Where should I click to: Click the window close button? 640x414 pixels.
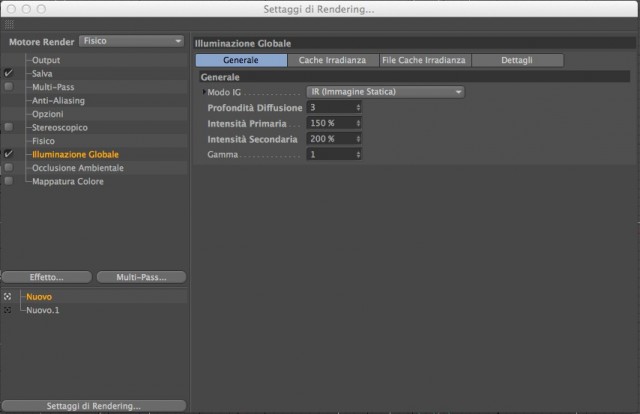pos(11,9)
